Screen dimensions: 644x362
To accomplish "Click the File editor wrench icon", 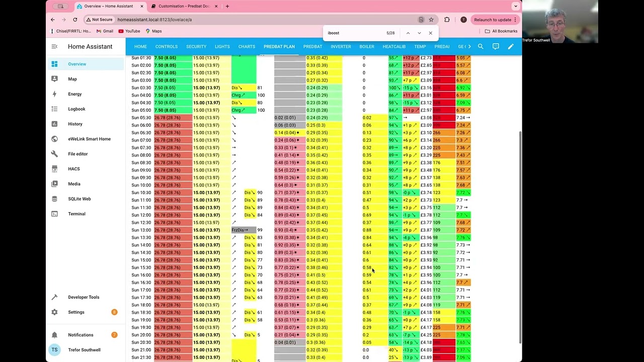I will [x=54, y=154].
